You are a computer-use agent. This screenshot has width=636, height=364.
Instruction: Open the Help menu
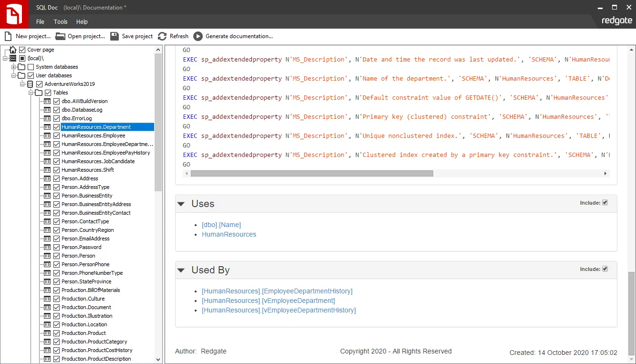pyautogui.click(x=82, y=21)
